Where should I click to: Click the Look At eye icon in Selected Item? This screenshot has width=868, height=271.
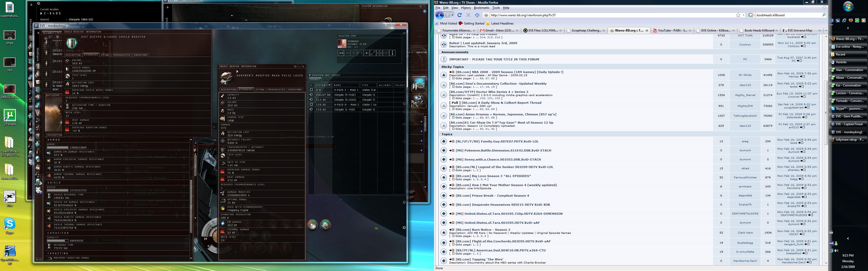tap(386, 53)
